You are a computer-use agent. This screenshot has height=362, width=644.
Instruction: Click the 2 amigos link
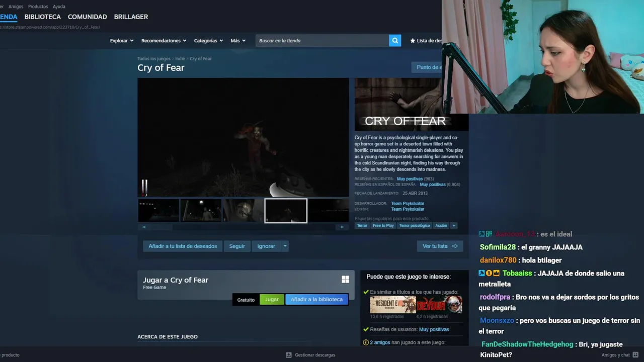[380, 342]
